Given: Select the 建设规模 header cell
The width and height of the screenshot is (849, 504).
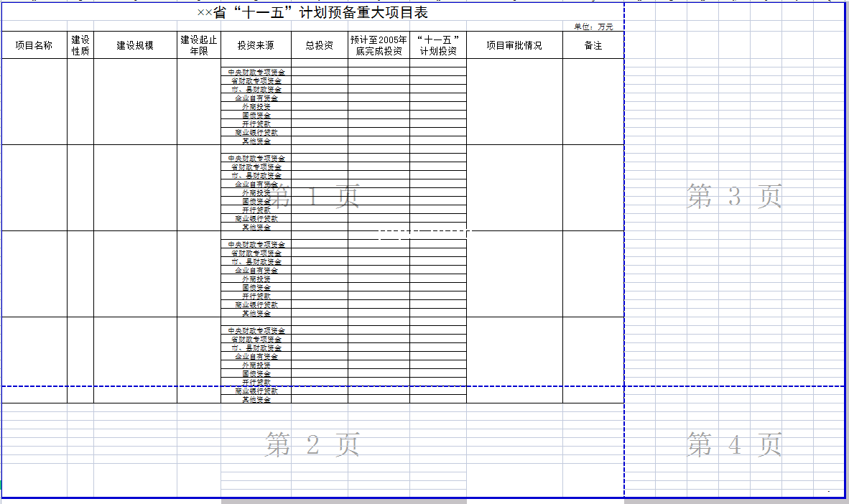Looking at the screenshot, I should (x=135, y=45).
